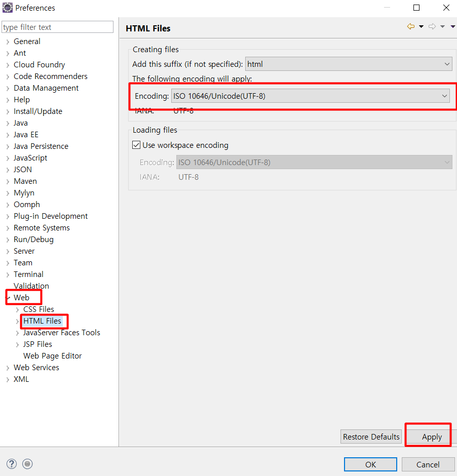Select JSON preference category
This screenshot has width=457, height=476.
[x=23, y=170]
